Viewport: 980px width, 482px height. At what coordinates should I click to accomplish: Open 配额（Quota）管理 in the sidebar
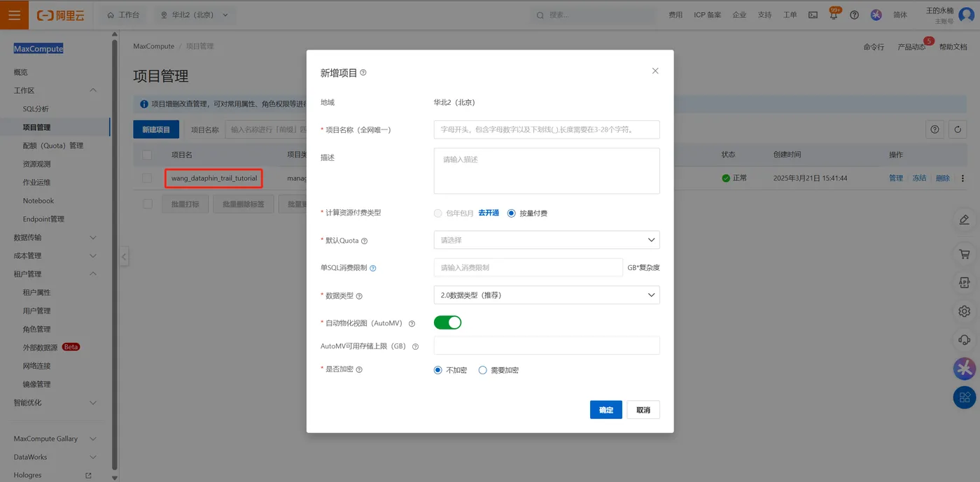point(53,146)
